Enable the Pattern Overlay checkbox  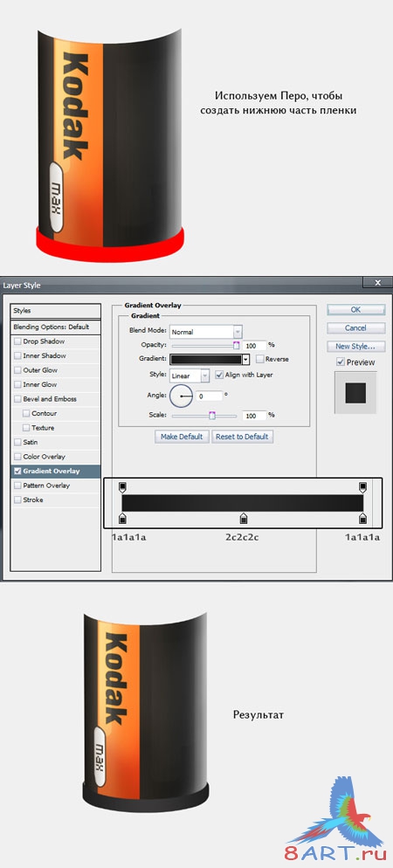(x=17, y=486)
